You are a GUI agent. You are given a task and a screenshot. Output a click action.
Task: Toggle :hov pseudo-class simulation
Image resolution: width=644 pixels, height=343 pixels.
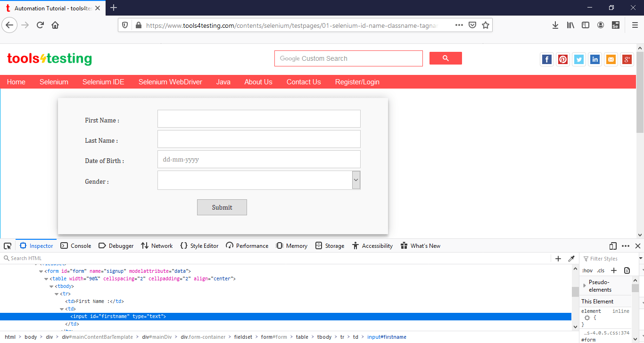pos(587,270)
